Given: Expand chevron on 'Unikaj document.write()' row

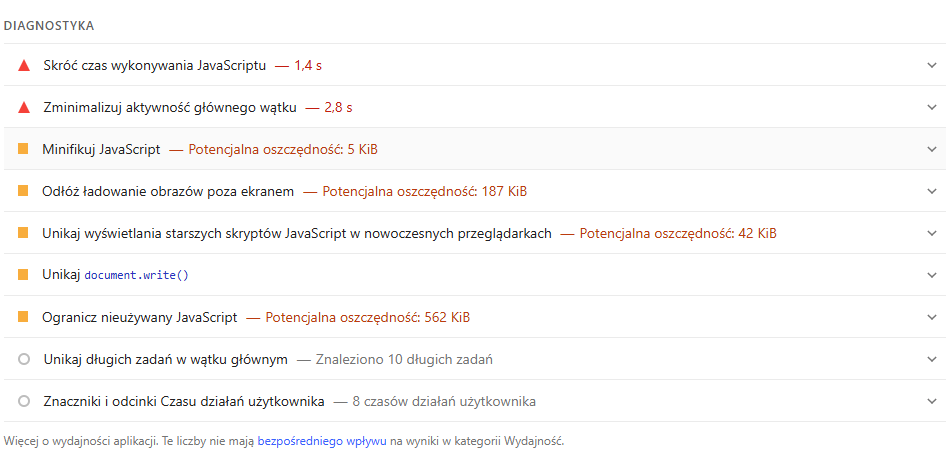Looking at the screenshot, I should tap(932, 275).
